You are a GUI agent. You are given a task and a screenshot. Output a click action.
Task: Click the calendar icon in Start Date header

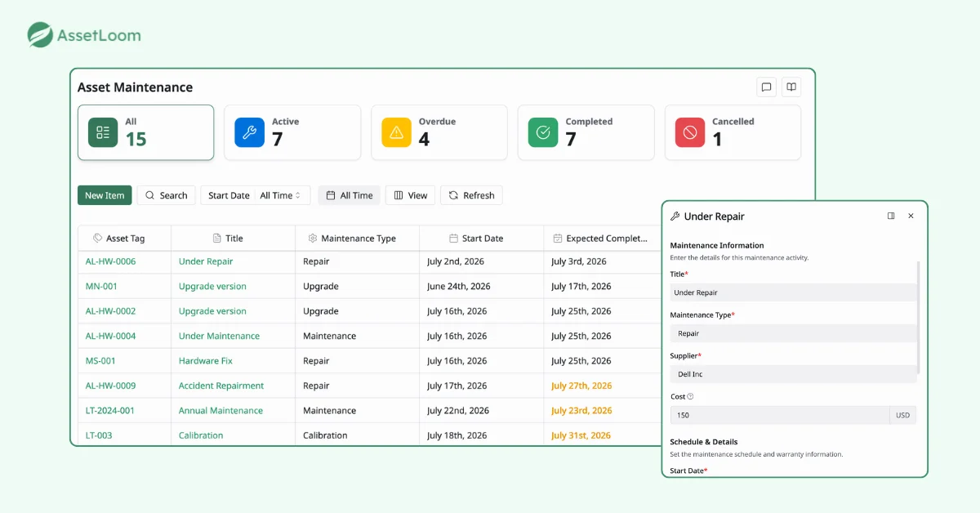pos(453,239)
